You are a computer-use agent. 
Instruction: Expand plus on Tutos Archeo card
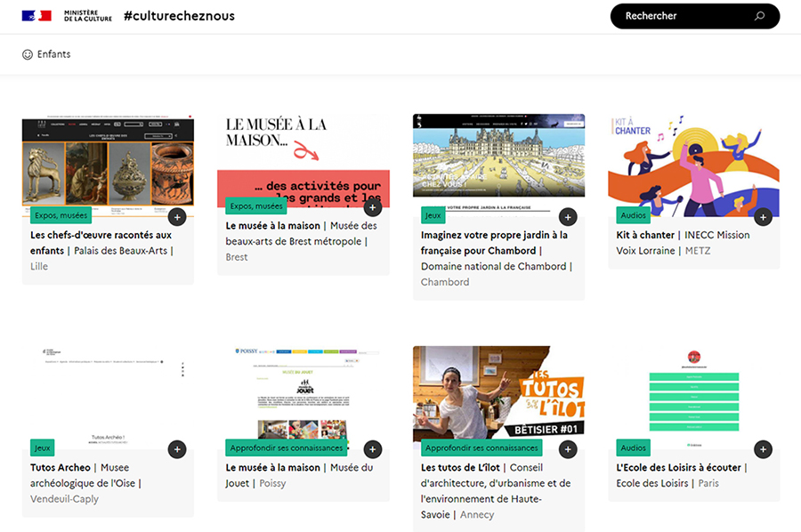(177, 449)
